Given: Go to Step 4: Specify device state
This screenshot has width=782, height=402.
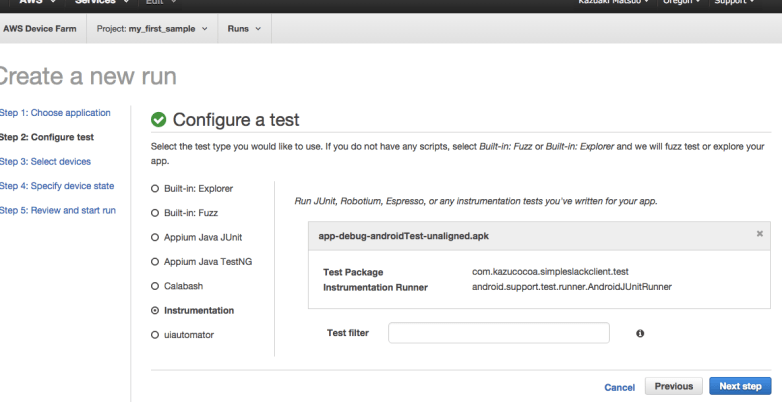Looking at the screenshot, I should pos(56,186).
